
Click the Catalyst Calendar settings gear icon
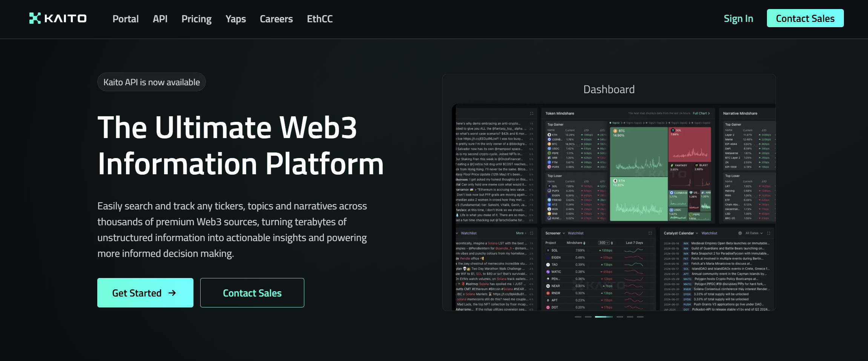tap(740, 233)
